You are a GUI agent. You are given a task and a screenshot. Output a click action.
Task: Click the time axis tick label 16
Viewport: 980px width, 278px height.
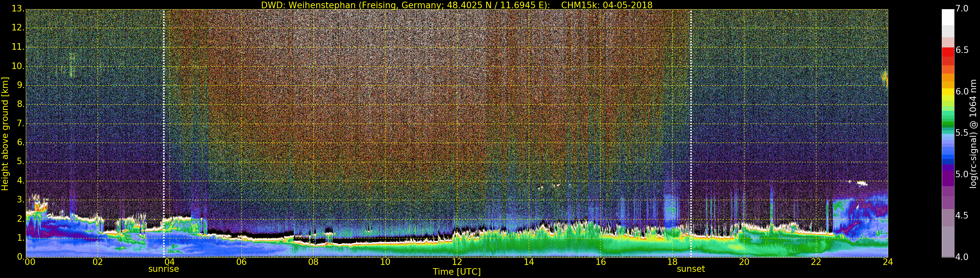tap(601, 262)
